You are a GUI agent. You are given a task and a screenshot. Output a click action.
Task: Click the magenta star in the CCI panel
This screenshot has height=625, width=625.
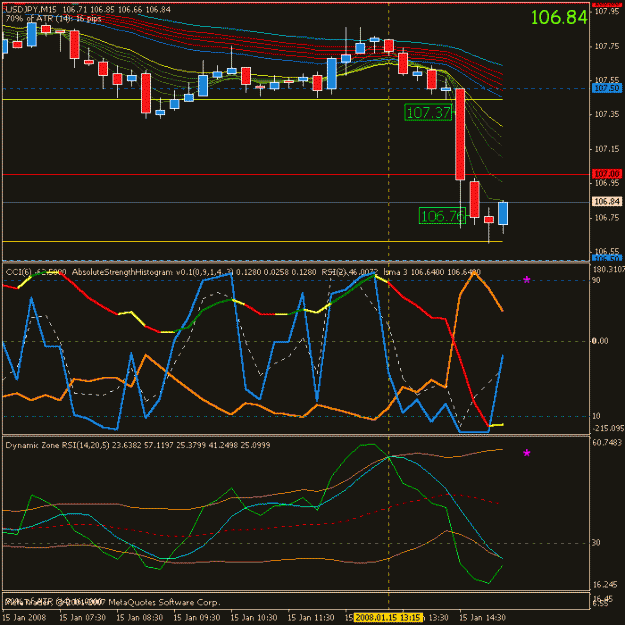pos(527,280)
